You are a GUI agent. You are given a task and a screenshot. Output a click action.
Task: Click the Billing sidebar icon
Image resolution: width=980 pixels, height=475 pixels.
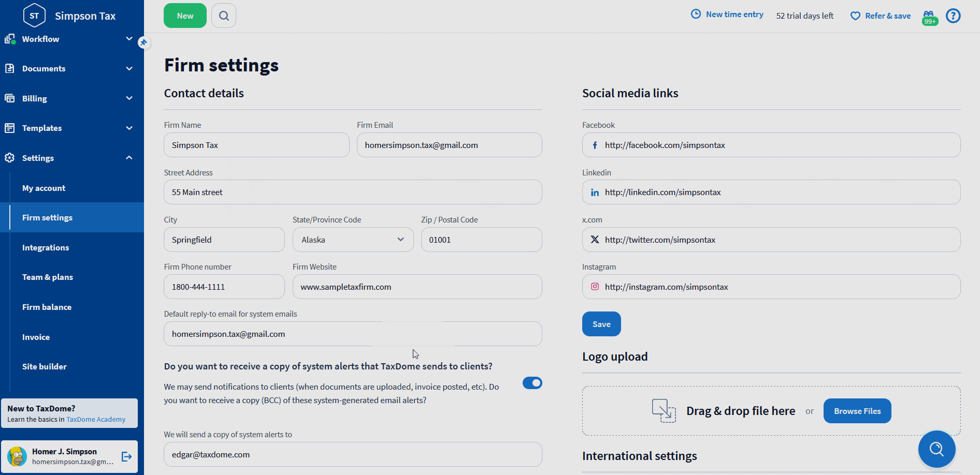tap(9, 98)
